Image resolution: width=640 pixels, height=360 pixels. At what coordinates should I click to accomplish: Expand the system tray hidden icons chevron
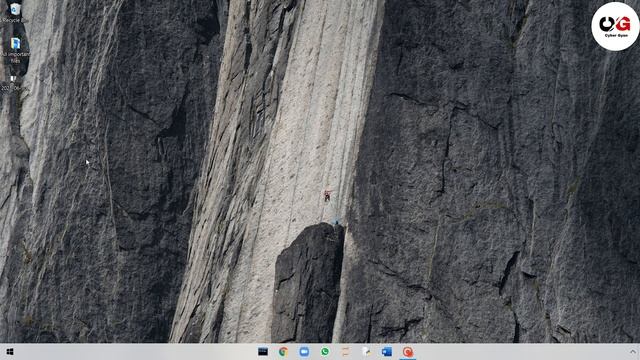633,351
